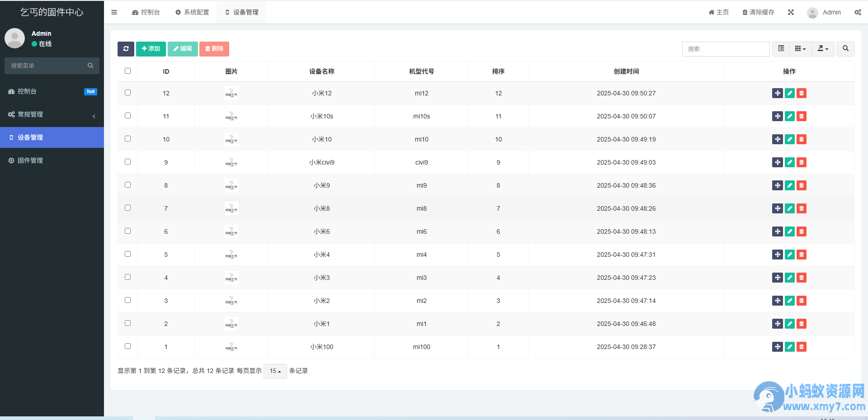
Task: Open the columns visibility dropdown
Action: 800,49
